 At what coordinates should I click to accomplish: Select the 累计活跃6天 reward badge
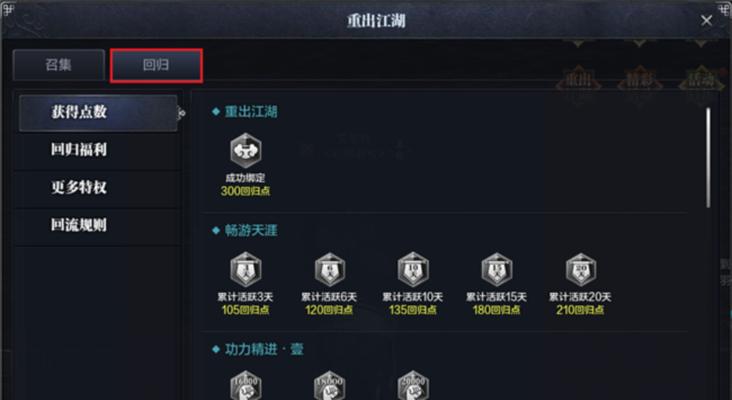coord(329,269)
